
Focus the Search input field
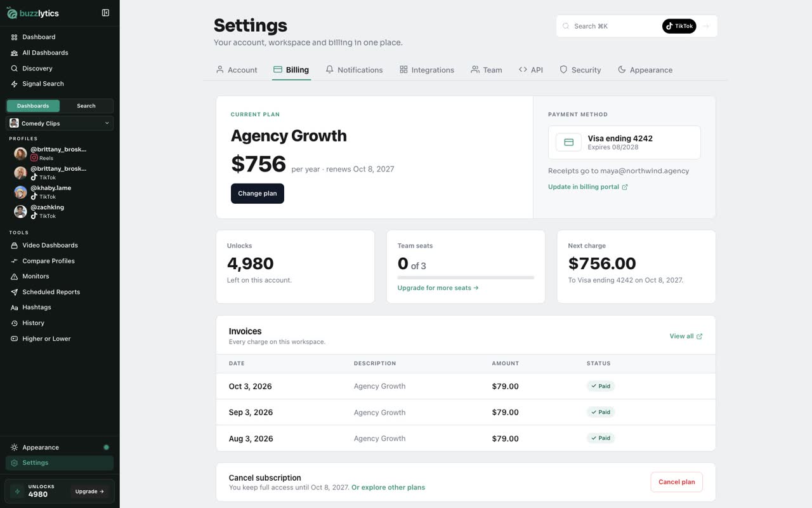point(612,26)
